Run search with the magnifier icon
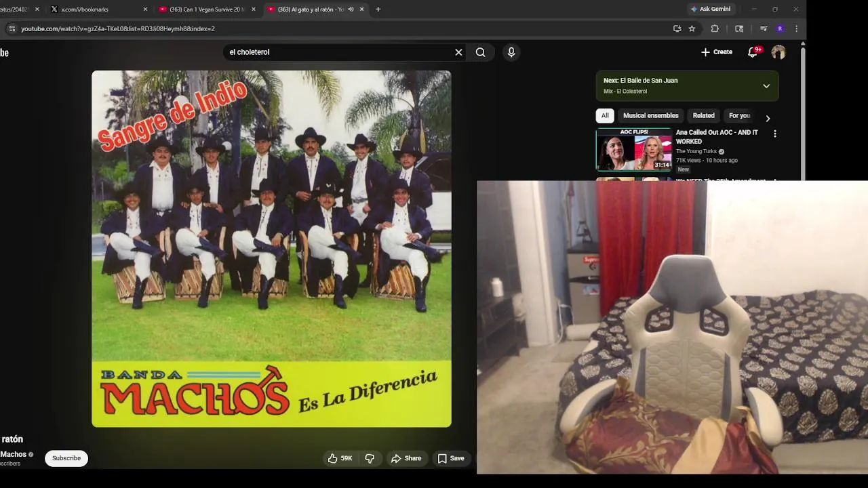868x488 pixels. [x=480, y=52]
